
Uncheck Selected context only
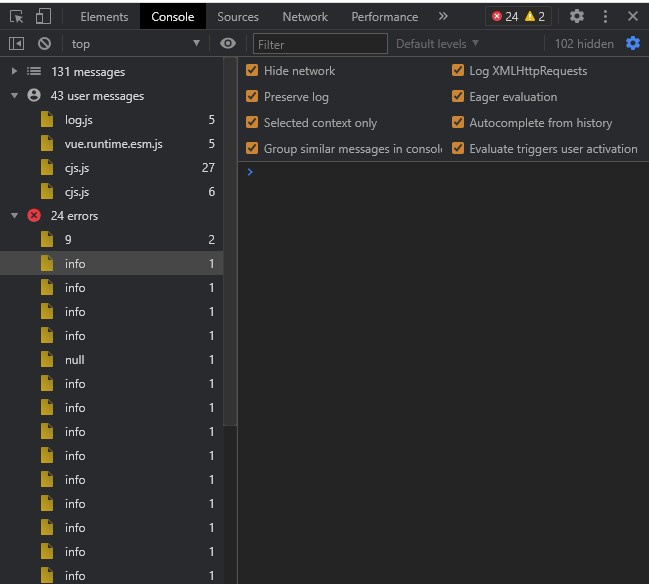[252, 122]
